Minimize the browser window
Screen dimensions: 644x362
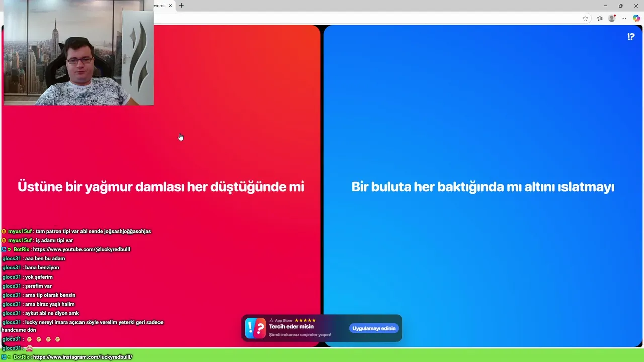coord(605,6)
